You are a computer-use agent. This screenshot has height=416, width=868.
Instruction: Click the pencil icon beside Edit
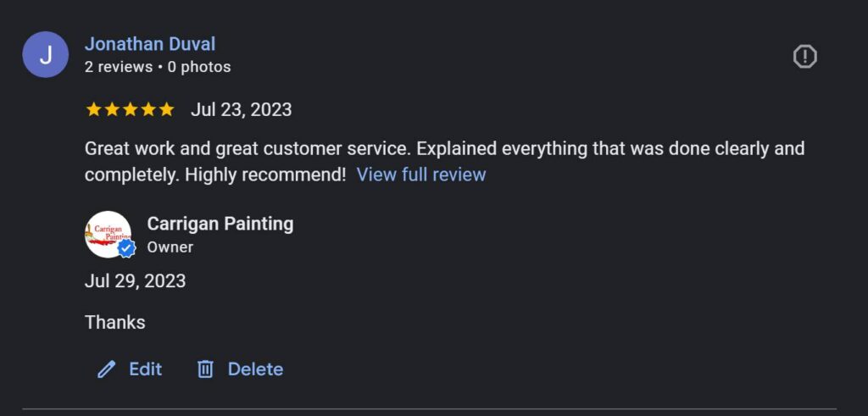pos(106,369)
